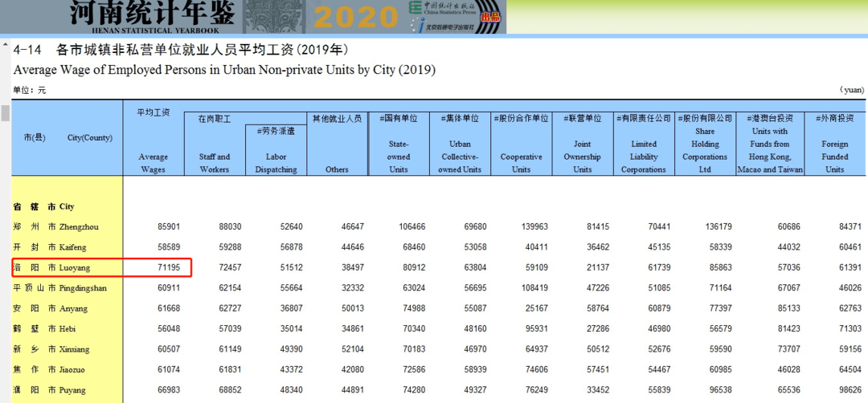Select the Kaifeng row label
Viewport: 868px width, 403px height.
(49, 247)
